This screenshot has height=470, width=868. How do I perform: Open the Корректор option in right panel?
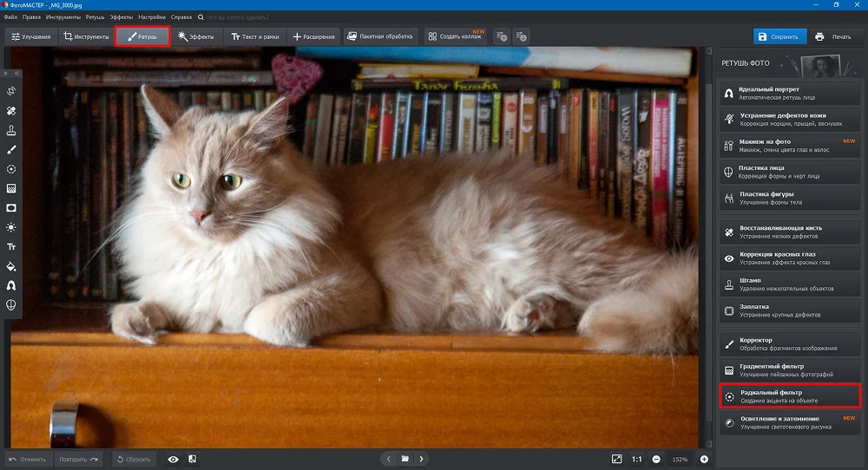789,344
